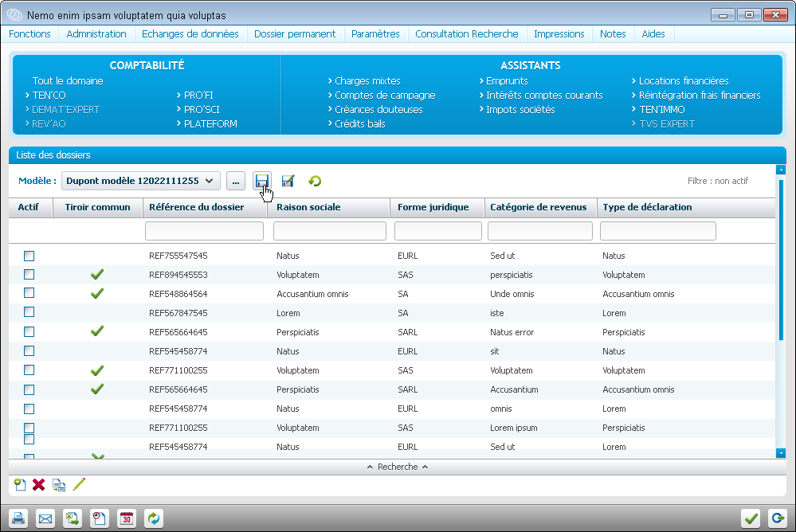
Task: Click the green checkmark validate button
Action: (751, 518)
